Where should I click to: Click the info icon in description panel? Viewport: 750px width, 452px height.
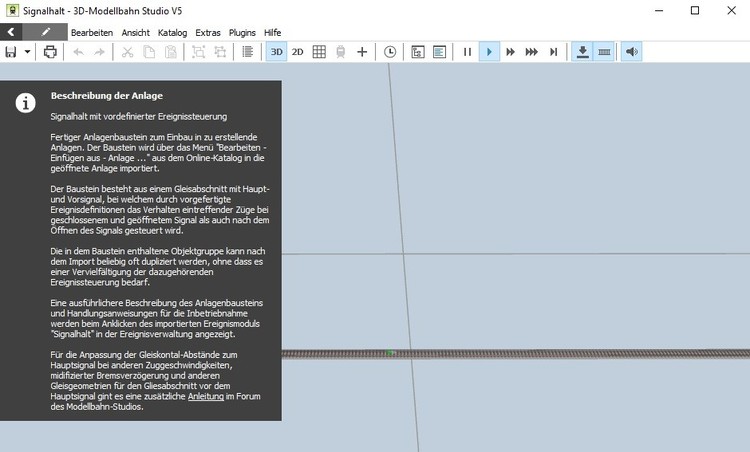click(25, 103)
